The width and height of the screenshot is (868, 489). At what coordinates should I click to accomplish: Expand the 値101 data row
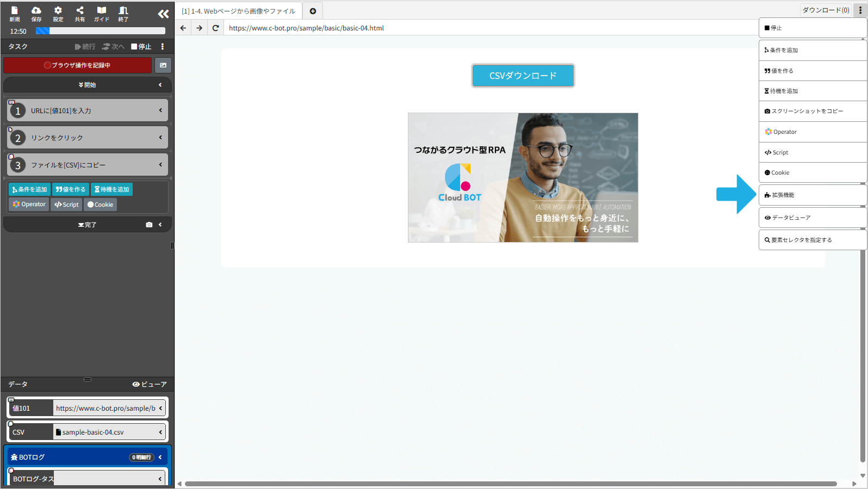(x=160, y=408)
